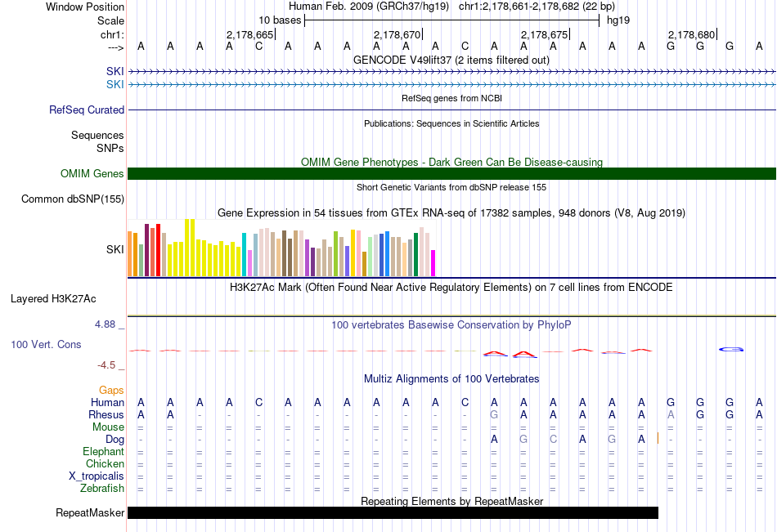Click OMIM Gene Phenotypes track title
Viewport: 777px width, 532px height.
click(x=452, y=162)
